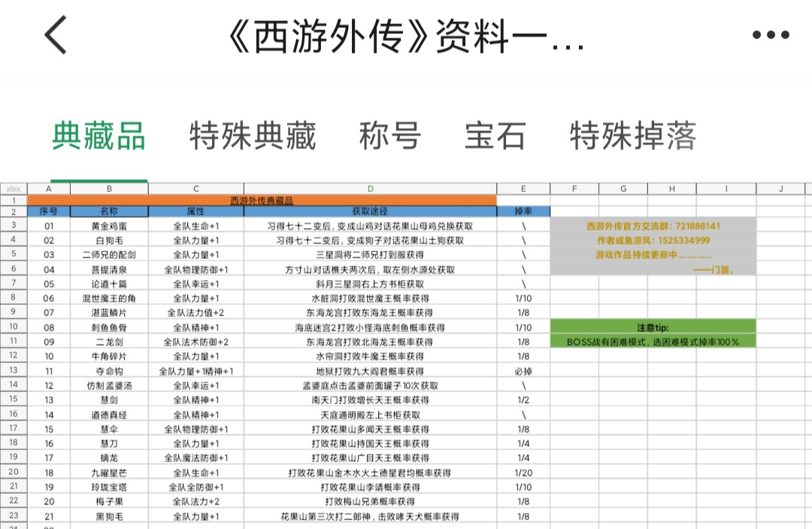Click the green 注意tip: cell
Image resolution: width=812 pixels, height=529 pixels.
[x=653, y=327]
